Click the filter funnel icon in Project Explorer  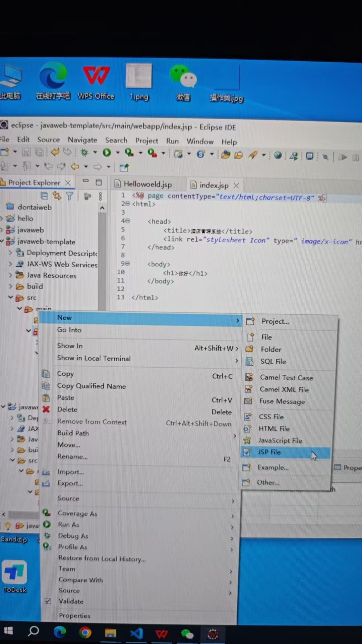[x=69, y=196]
